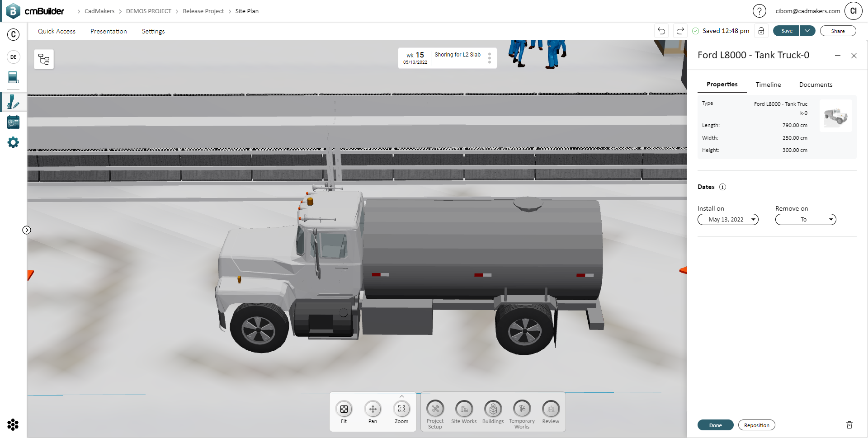Select the Pan tool

[373, 412]
